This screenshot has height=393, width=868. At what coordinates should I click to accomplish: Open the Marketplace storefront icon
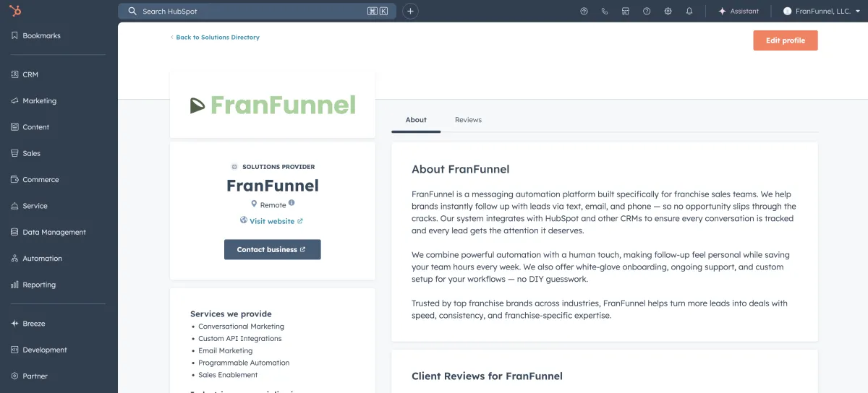click(x=626, y=11)
